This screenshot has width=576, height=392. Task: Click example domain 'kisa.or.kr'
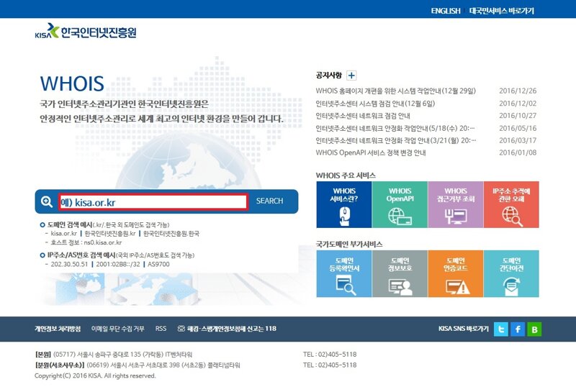pyautogui.click(x=63, y=234)
